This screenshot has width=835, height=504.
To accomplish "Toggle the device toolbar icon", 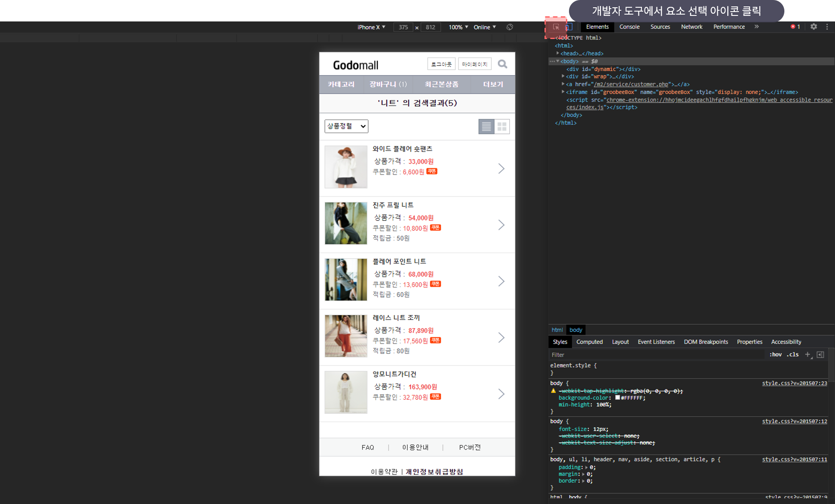I will click(x=569, y=27).
